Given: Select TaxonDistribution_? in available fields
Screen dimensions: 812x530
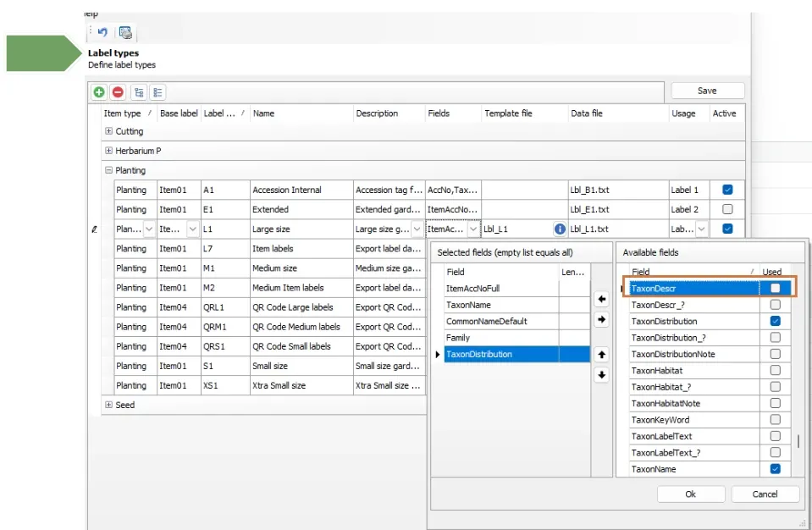Looking at the screenshot, I should [694, 338].
